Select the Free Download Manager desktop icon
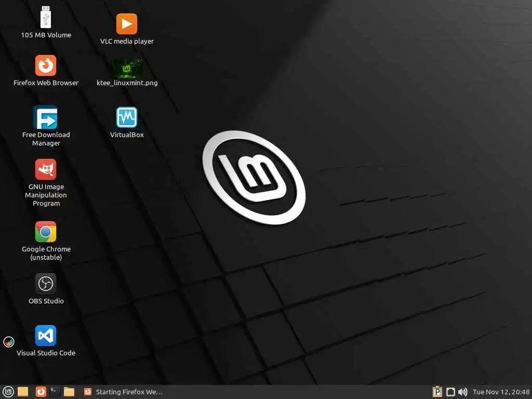The image size is (532, 399). [46, 117]
